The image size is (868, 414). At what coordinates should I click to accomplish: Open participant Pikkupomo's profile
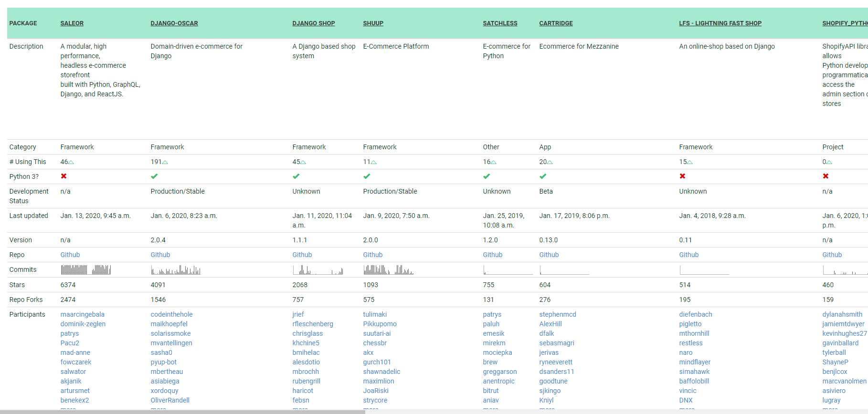pos(380,324)
